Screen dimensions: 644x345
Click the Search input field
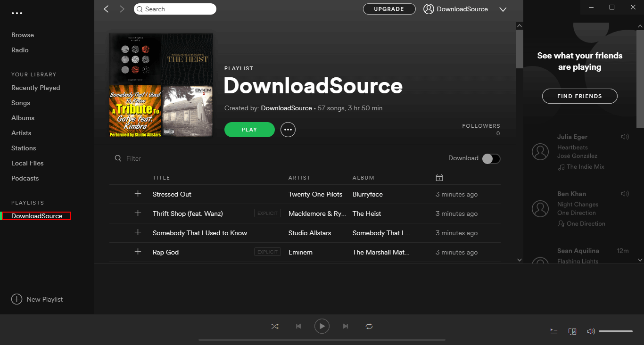(x=175, y=9)
